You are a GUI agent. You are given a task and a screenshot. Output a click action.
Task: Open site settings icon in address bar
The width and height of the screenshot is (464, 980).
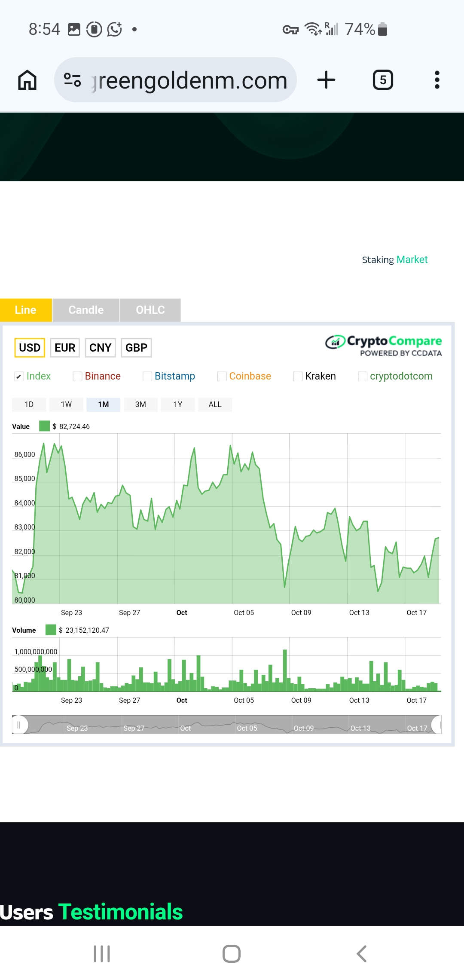coord(72,80)
